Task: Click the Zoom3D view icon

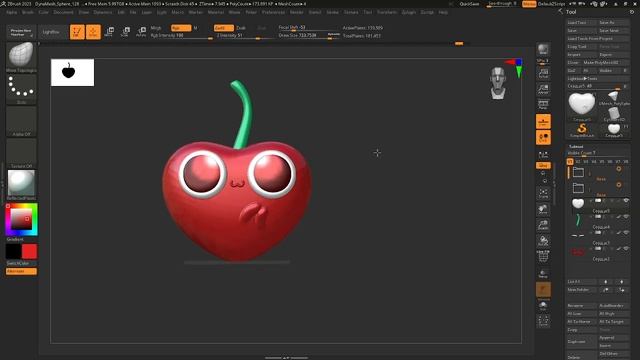Action: (x=543, y=225)
